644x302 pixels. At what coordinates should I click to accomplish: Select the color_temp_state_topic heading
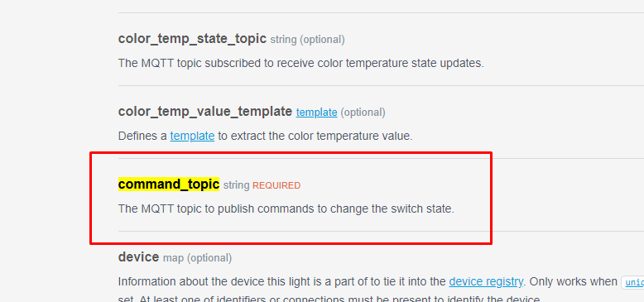point(192,39)
